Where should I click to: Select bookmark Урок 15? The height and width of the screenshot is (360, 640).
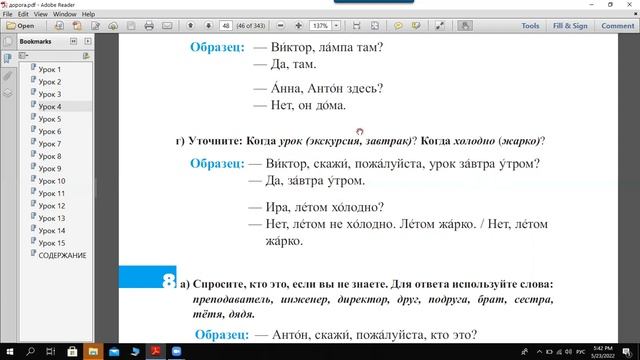click(52, 243)
